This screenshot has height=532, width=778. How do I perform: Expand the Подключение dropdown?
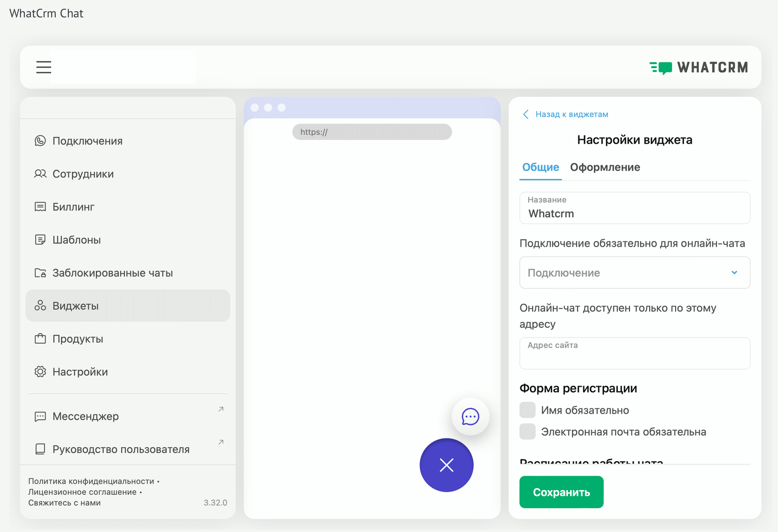click(634, 272)
